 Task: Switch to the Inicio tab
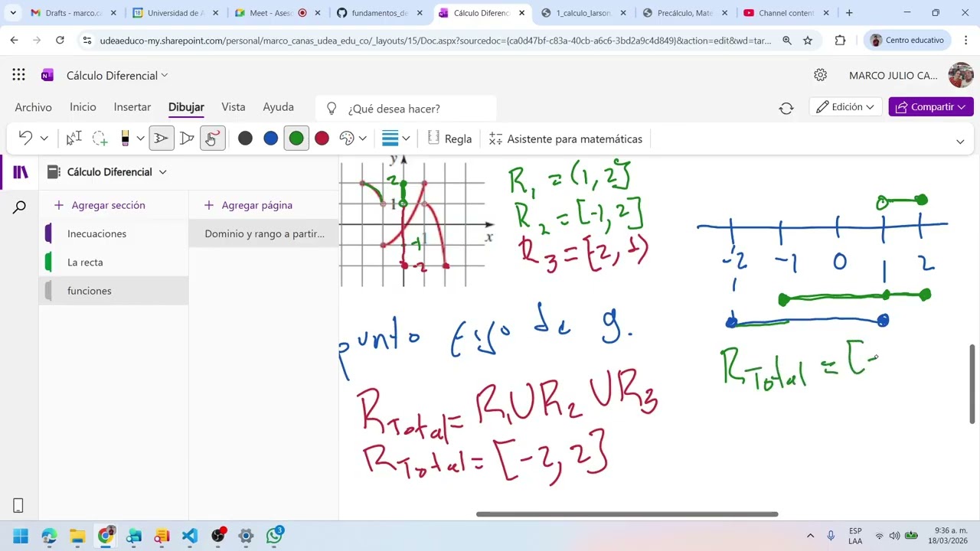pyautogui.click(x=83, y=107)
